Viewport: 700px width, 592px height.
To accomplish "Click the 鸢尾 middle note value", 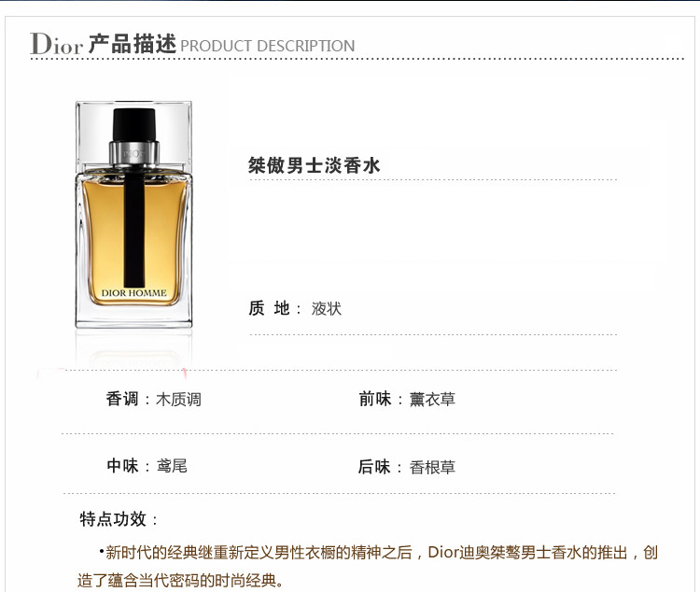I will pos(172,466).
